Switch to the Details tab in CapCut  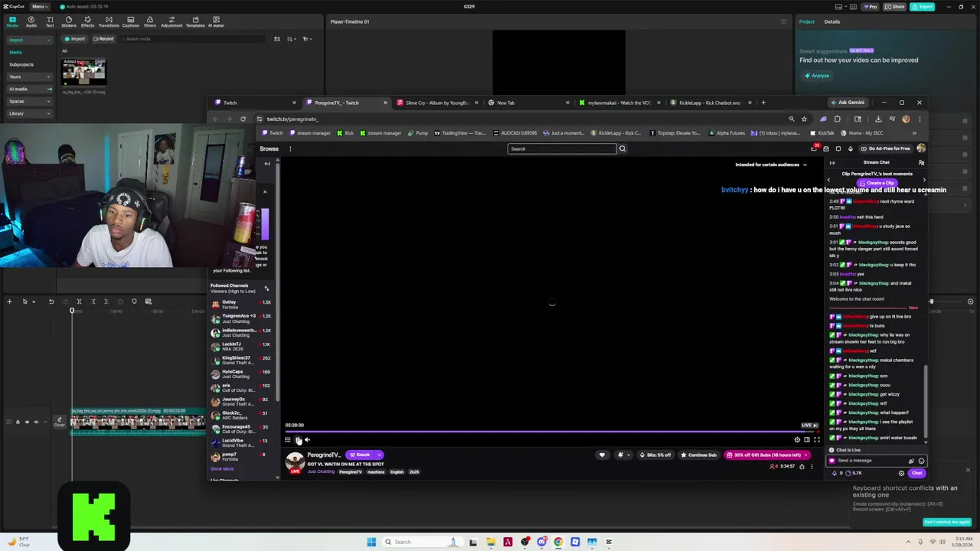[831, 21]
